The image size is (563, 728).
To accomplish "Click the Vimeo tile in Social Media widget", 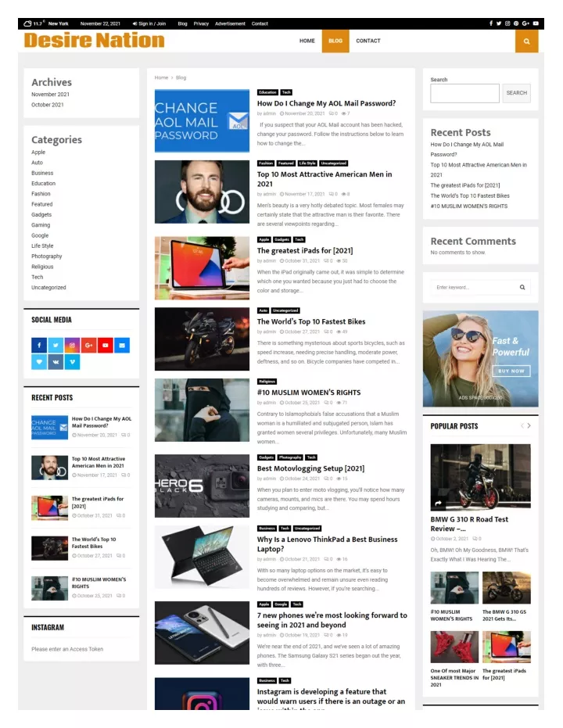I will (x=72, y=362).
